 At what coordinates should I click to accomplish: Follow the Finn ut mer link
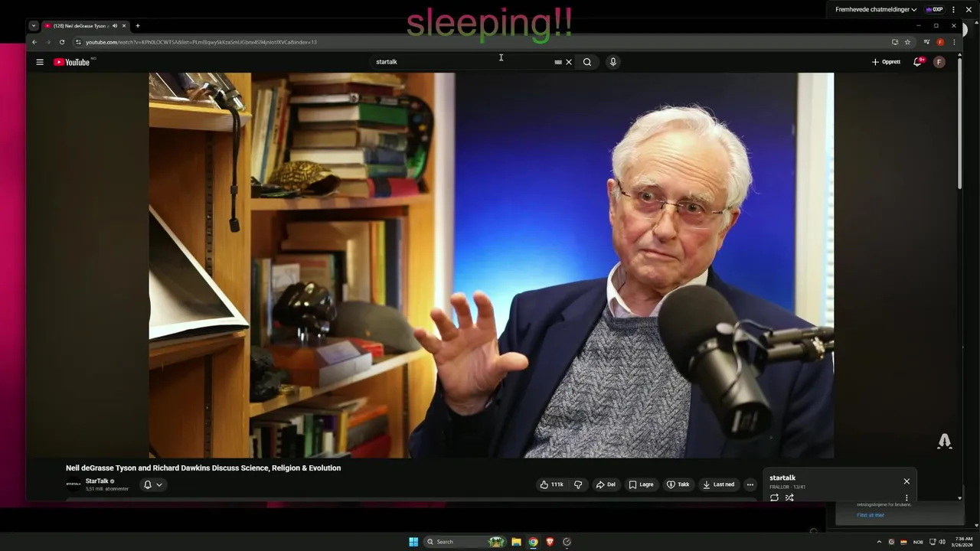click(x=871, y=515)
